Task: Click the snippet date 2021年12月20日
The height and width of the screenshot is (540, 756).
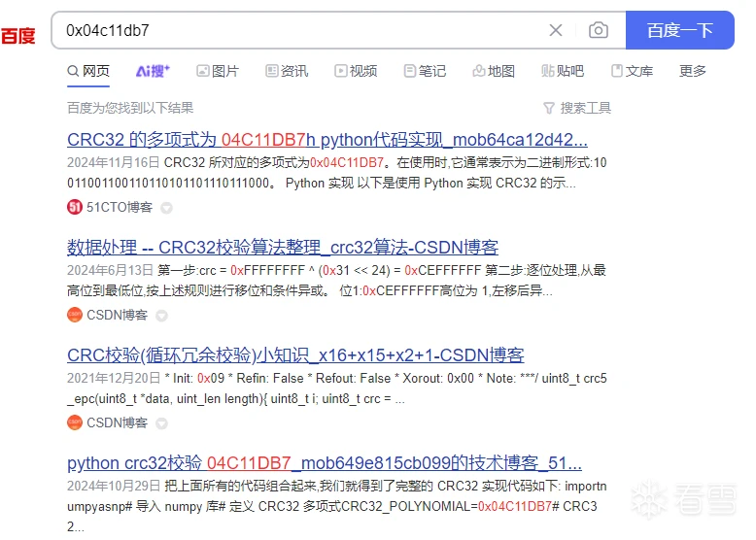Action: [x=114, y=378]
